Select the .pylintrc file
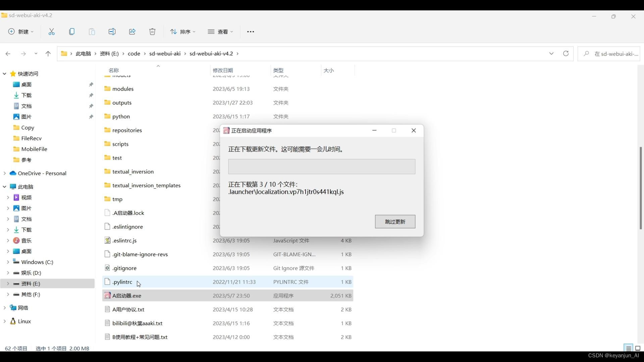Viewport: 644px width, 362px height. point(122,282)
